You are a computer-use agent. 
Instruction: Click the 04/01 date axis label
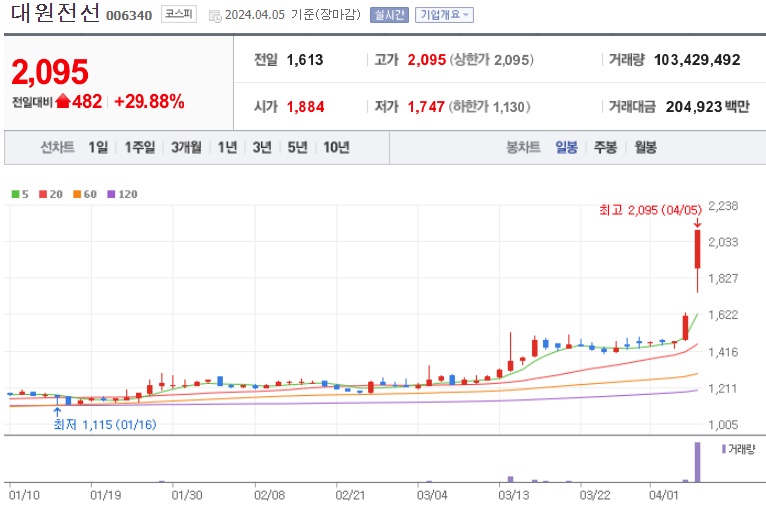click(x=664, y=495)
